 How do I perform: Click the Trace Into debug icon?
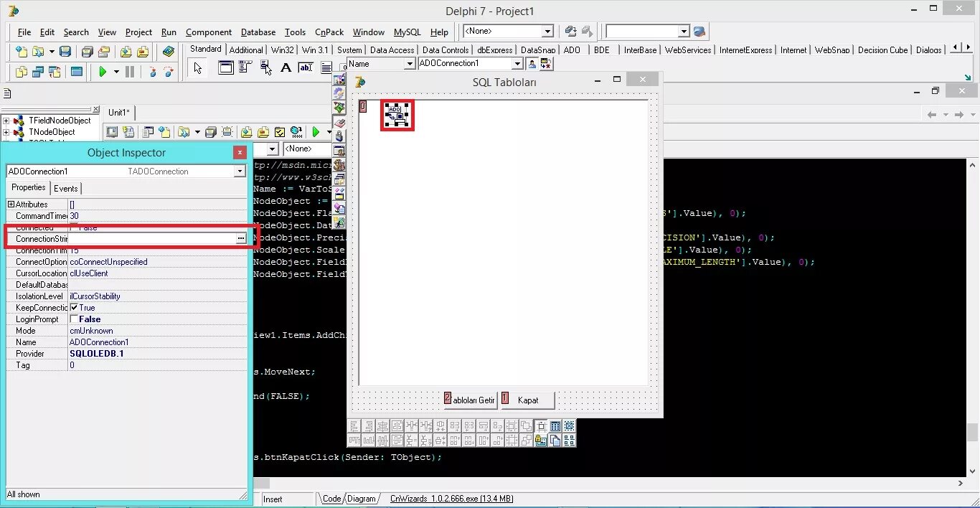coord(152,72)
